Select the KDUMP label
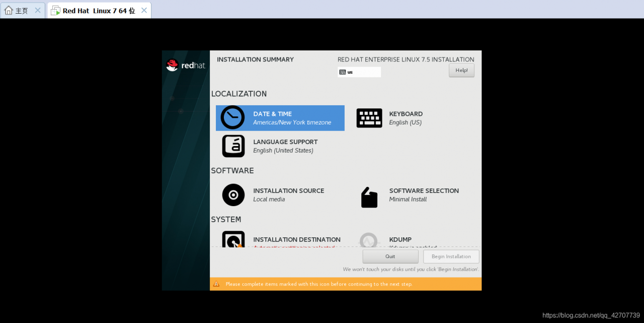 click(x=400, y=240)
